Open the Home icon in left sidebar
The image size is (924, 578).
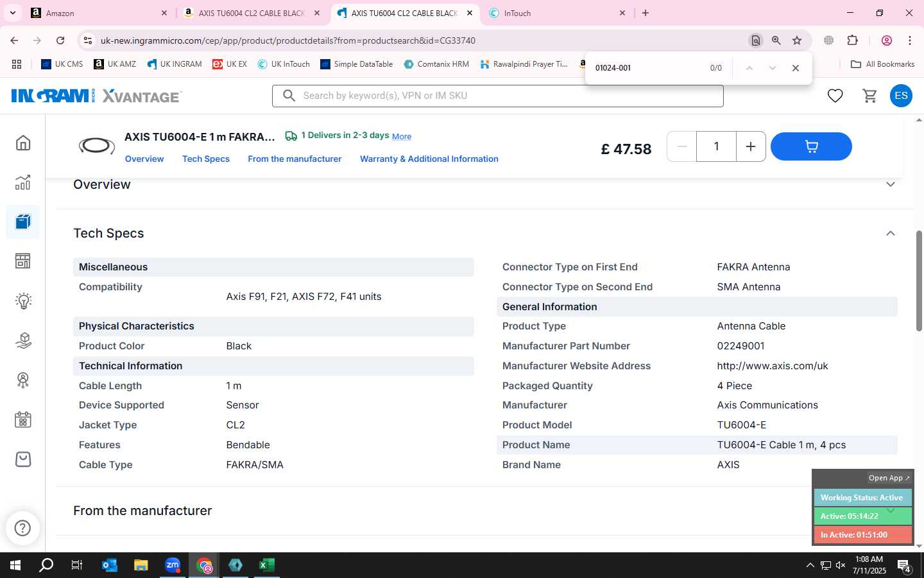[x=23, y=143]
